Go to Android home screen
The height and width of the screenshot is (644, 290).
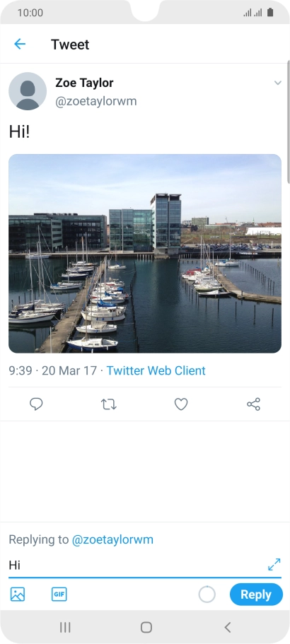tap(146, 627)
